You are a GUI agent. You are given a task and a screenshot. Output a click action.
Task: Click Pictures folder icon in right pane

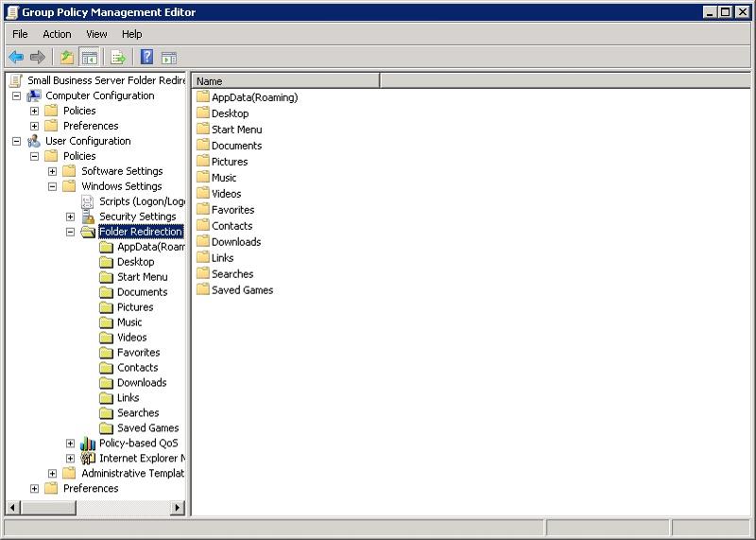coord(203,161)
